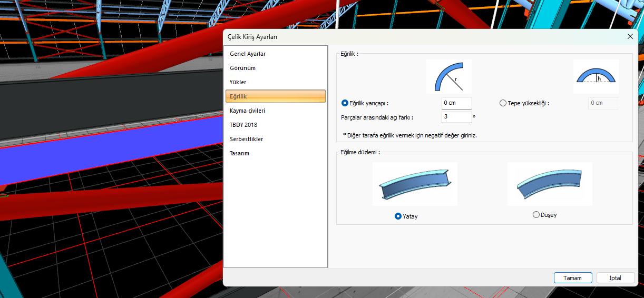
Task: Switch to the Görünüm settings page
Action: coord(243,68)
